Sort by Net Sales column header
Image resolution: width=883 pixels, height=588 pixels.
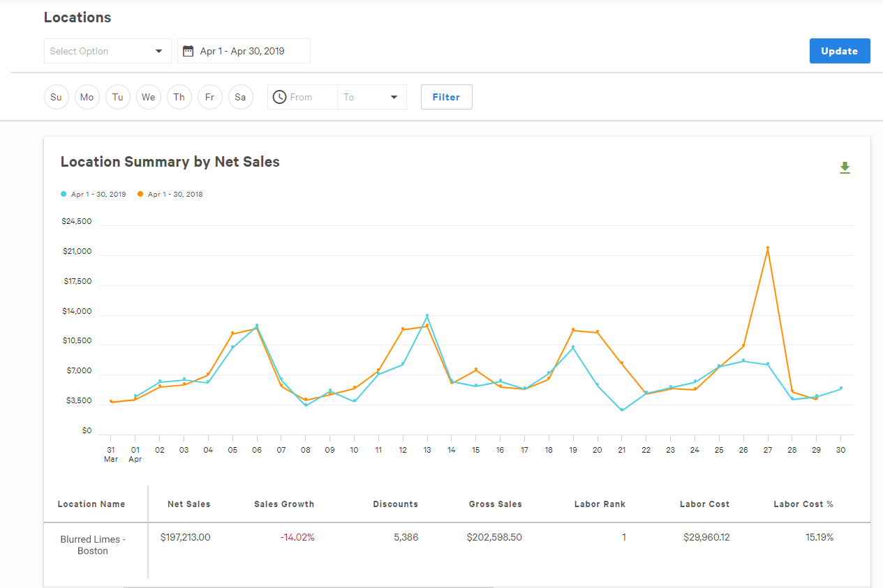click(x=188, y=504)
